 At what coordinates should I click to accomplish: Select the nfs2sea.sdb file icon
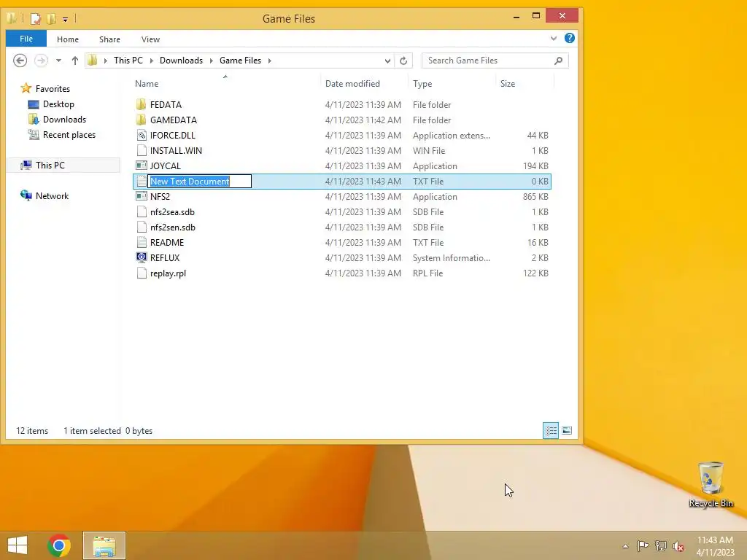point(142,212)
